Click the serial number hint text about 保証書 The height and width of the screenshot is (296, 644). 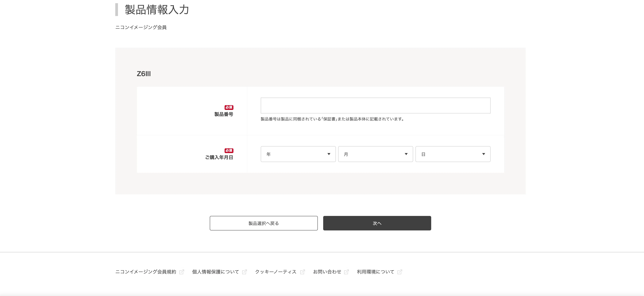(x=332, y=119)
